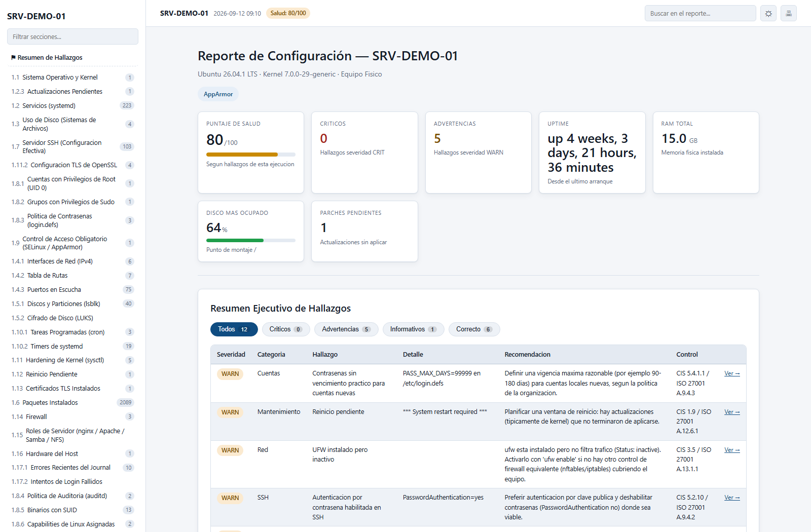
Task: Go to '1.11 Hardening de Kernel (sysctl)'
Action: tap(72, 360)
